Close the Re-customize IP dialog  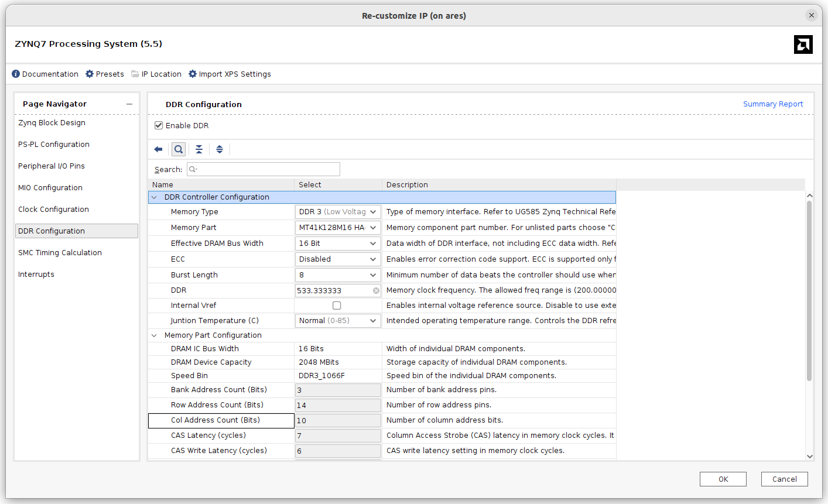[811, 15]
